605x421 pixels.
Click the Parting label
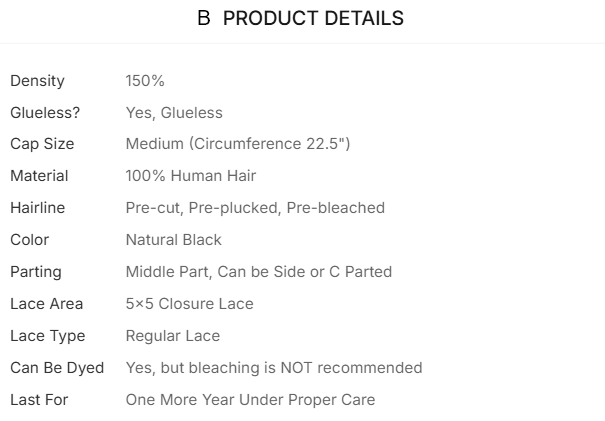coord(36,272)
